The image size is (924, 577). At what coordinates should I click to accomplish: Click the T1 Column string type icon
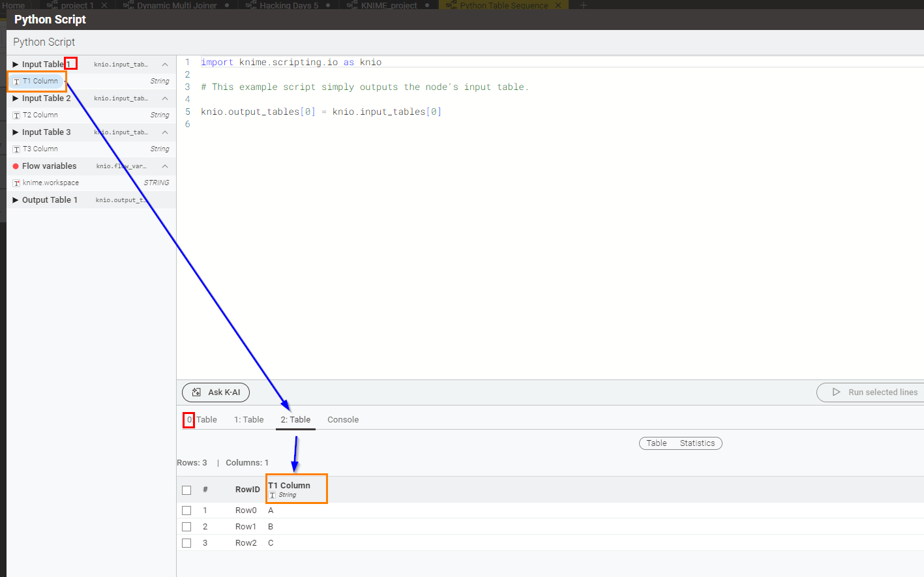click(x=16, y=81)
